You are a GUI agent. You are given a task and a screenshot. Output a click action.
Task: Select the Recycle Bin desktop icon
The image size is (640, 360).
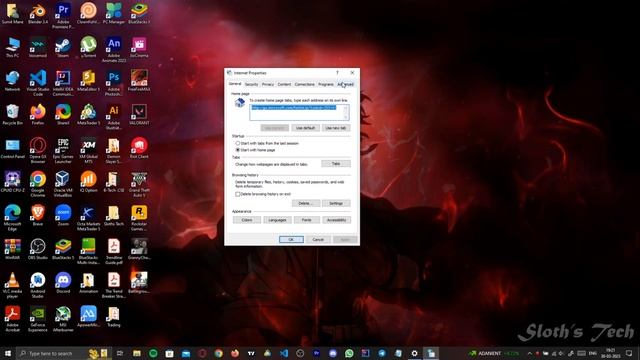click(x=12, y=115)
